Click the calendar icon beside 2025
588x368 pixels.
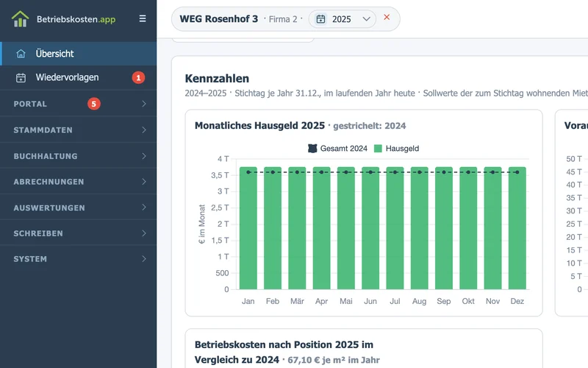320,19
